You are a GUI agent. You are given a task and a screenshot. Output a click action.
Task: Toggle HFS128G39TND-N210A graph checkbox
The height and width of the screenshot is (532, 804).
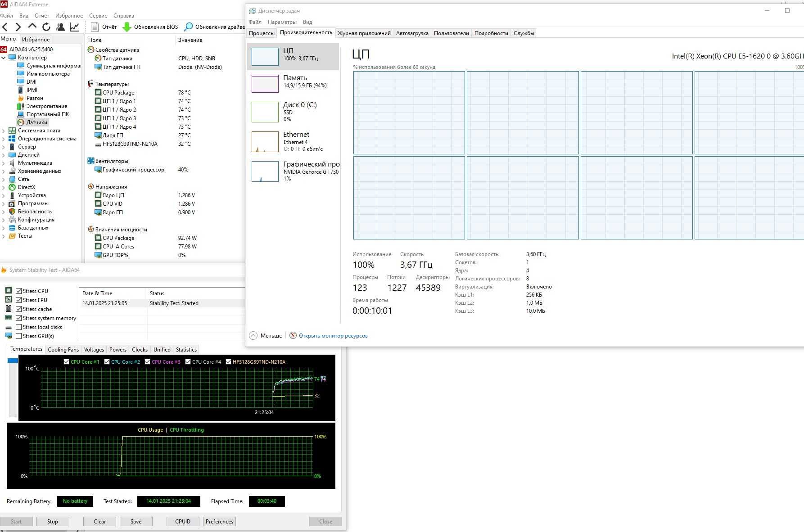pos(229,362)
